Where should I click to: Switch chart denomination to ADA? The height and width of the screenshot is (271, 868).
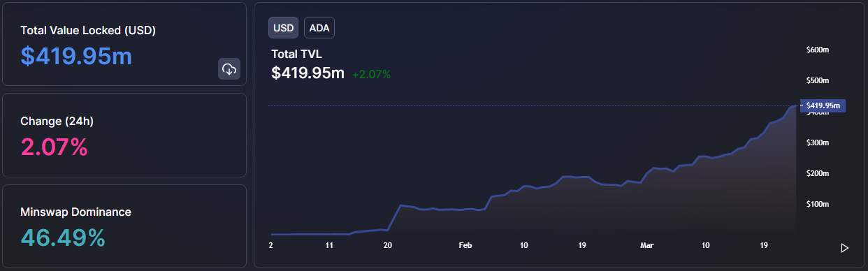(319, 27)
